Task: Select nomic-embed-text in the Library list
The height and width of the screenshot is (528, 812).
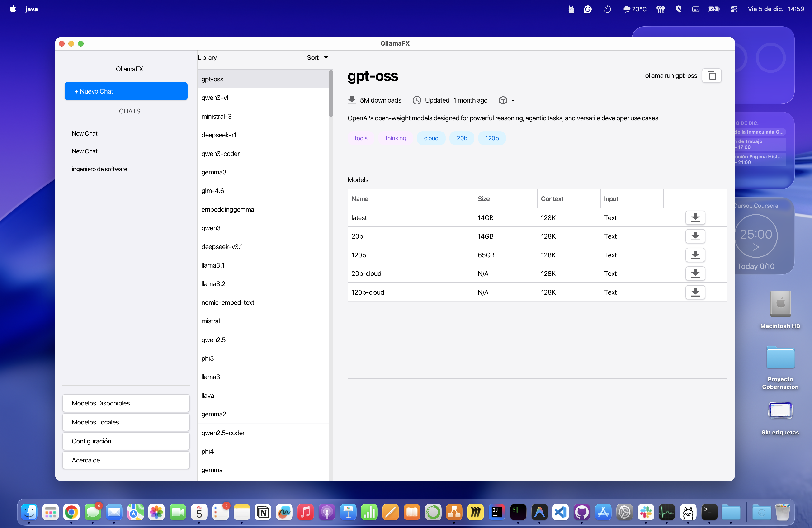Action: tap(263, 302)
